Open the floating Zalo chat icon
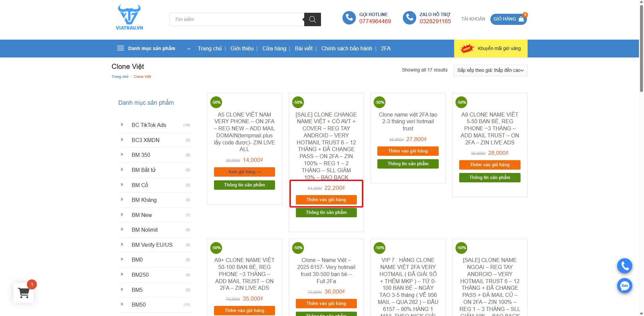644x316 pixels. click(625, 286)
